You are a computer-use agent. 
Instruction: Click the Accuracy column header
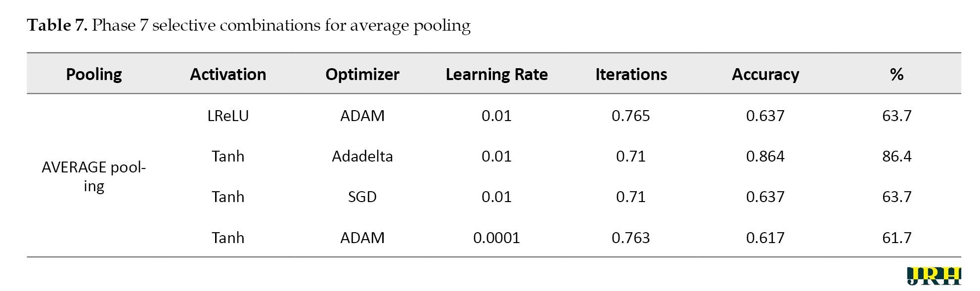point(765,74)
